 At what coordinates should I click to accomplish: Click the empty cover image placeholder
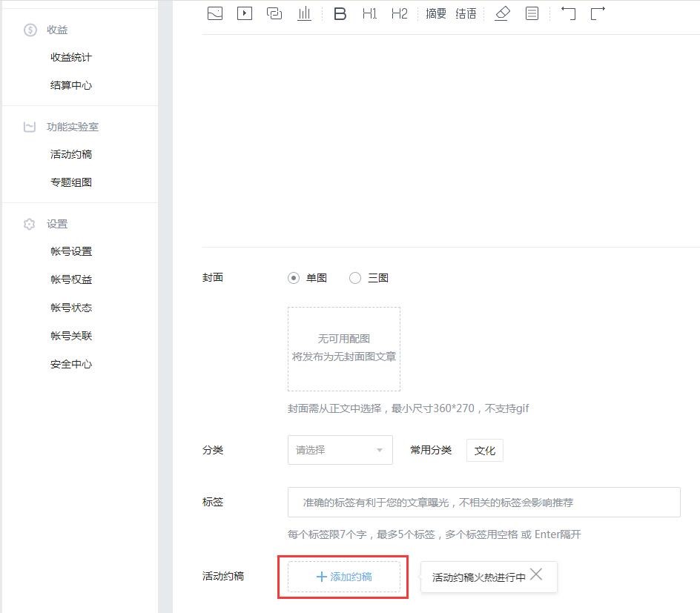point(344,349)
